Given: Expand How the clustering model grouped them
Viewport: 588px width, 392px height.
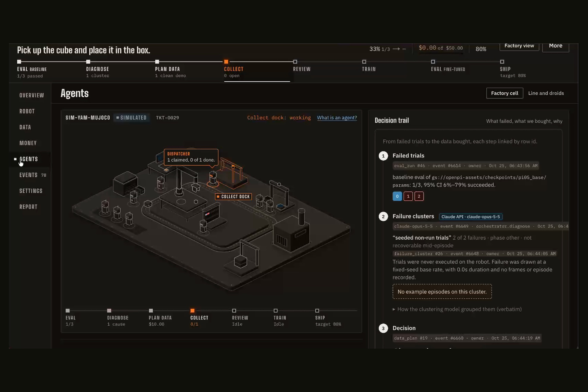Looking at the screenshot, I should (457, 309).
